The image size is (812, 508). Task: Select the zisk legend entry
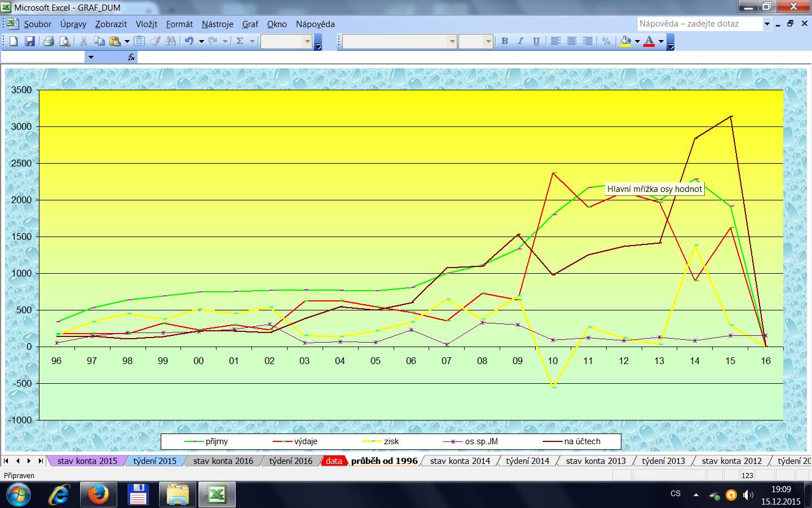(x=381, y=441)
